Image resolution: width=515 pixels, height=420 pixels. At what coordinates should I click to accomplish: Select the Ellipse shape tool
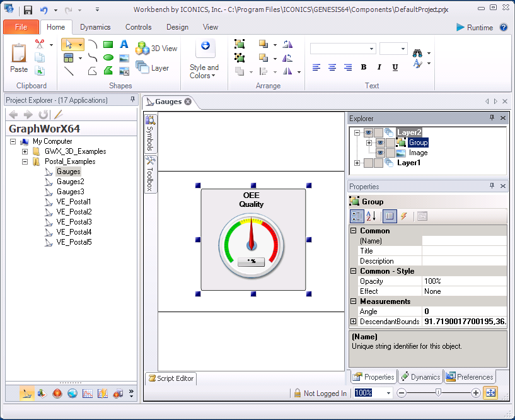[108, 57]
